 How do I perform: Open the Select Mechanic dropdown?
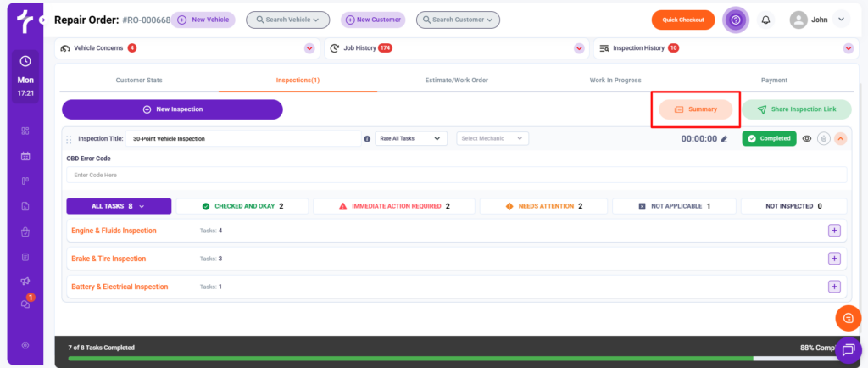[x=492, y=138]
